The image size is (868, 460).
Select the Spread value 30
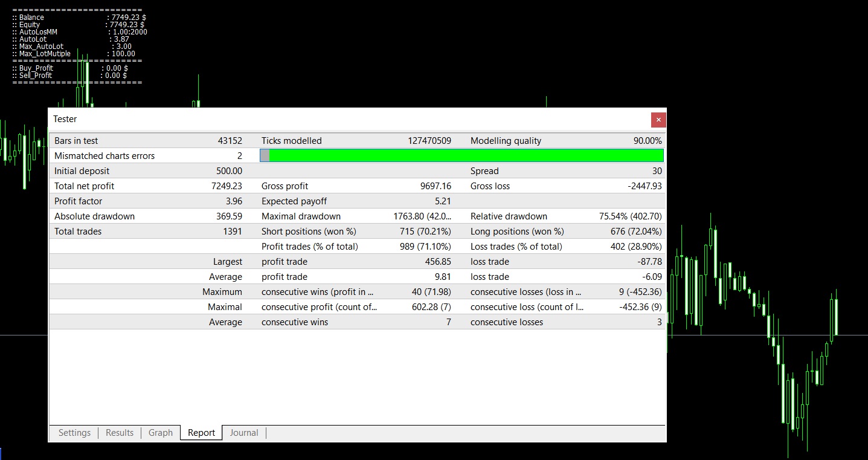[657, 171]
